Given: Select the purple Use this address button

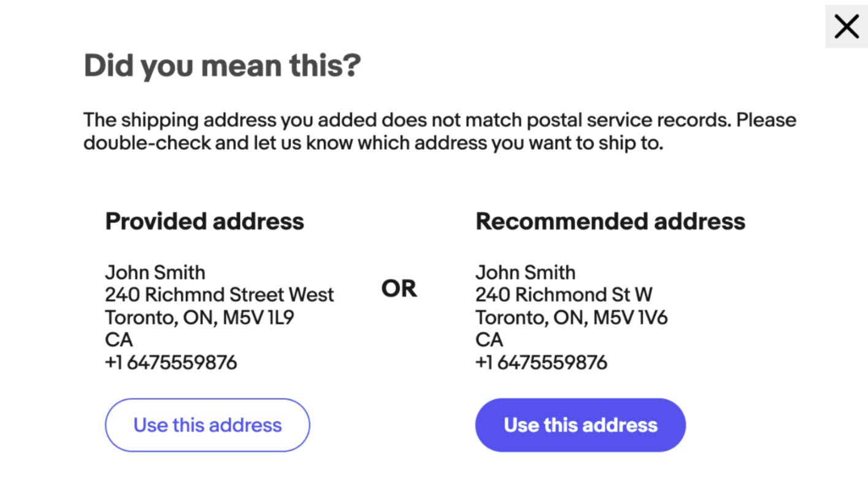Looking at the screenshot, I should 580,425.
